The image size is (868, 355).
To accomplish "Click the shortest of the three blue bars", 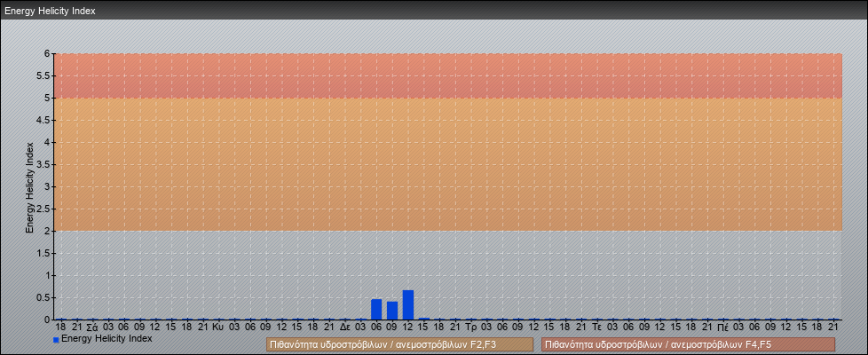I will [x=392, y=311].
